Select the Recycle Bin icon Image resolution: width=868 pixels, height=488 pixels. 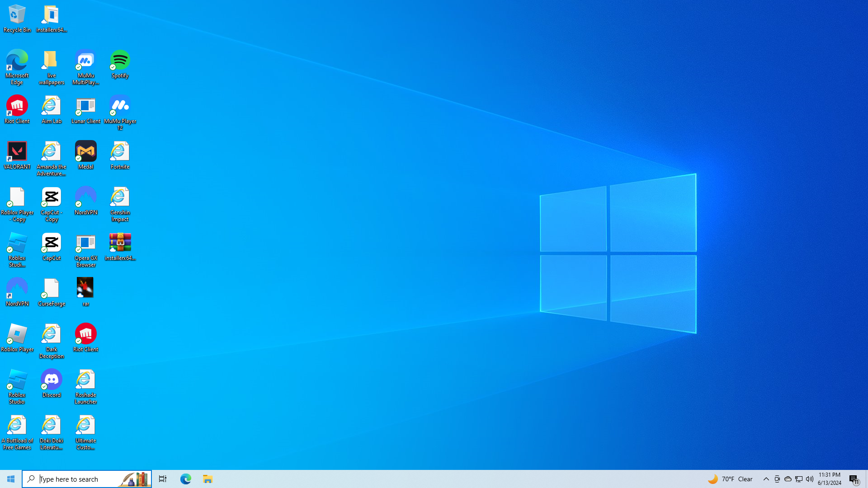coord(17,18)
